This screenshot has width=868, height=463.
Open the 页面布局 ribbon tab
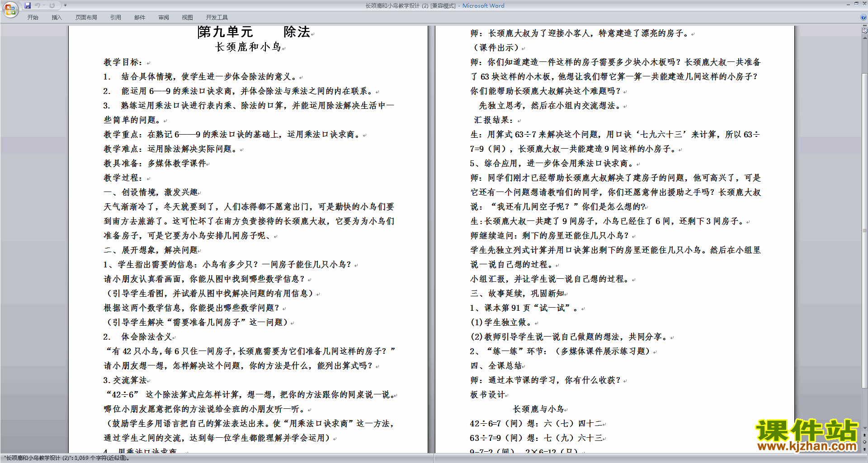pos(86,18)
